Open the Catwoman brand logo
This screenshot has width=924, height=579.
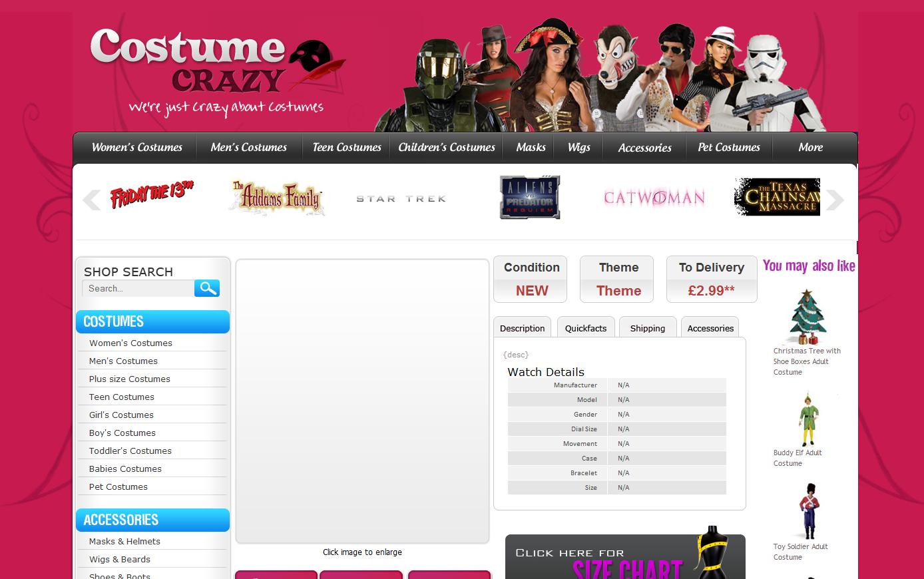(654, 198)
